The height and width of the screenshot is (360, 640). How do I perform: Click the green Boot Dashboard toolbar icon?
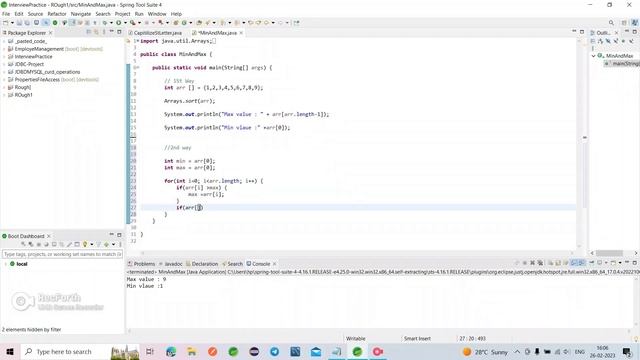(x=55, y=23)
